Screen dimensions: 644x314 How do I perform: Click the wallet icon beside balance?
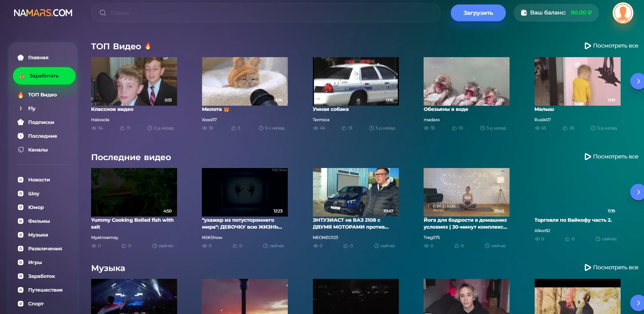pos(524,13)
